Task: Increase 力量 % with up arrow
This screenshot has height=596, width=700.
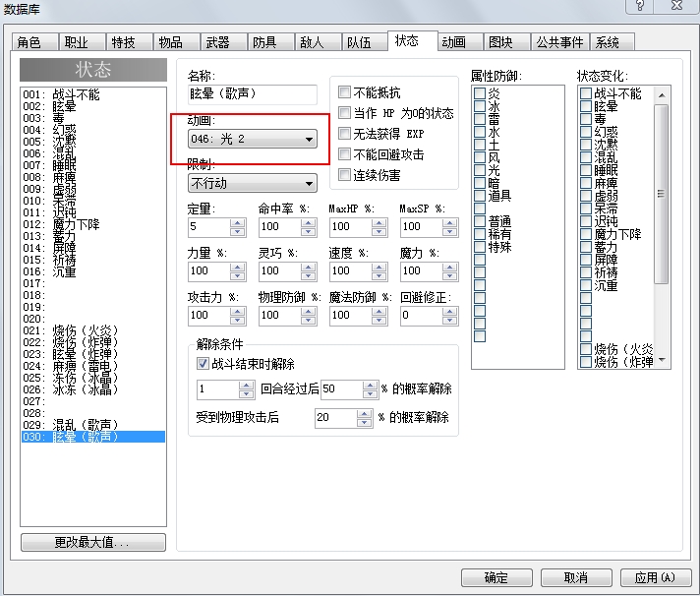Action: click(238, 267)
